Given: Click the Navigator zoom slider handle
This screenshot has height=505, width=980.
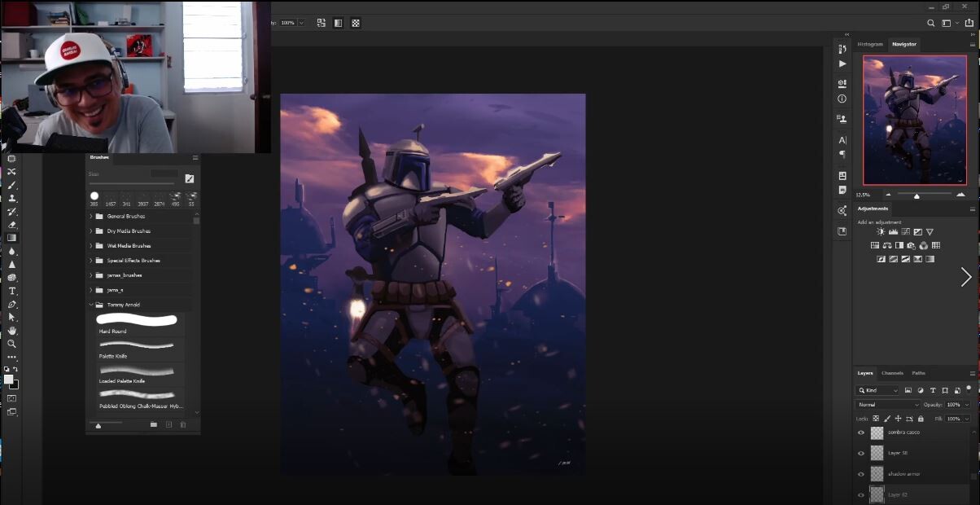Looking at the screenshot, I should 917,195.
